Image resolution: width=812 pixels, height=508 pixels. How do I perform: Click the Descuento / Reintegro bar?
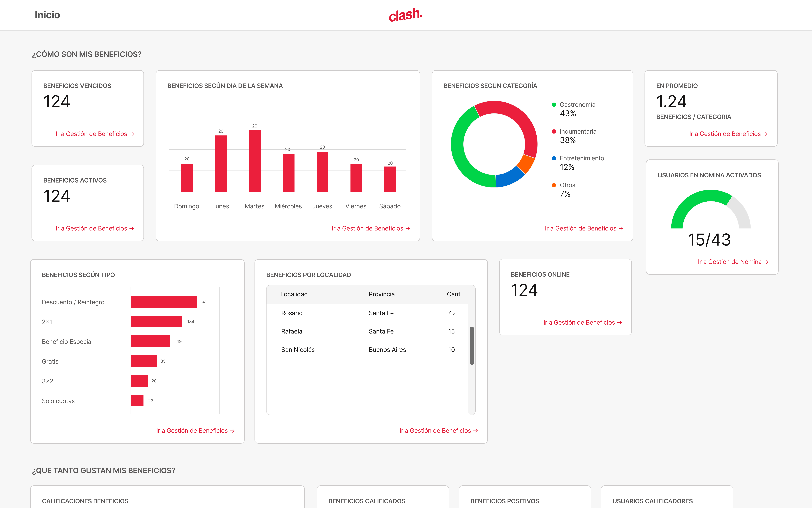(164, 302)
